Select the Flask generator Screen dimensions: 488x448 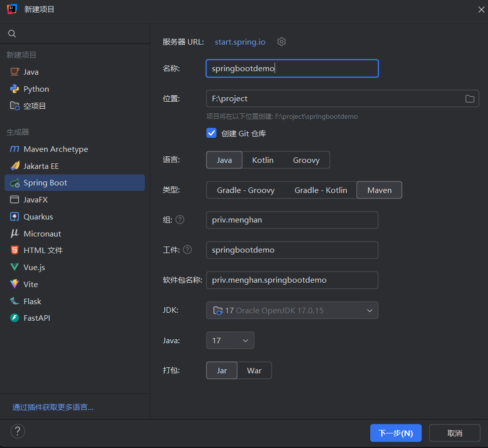click(34, 301)
